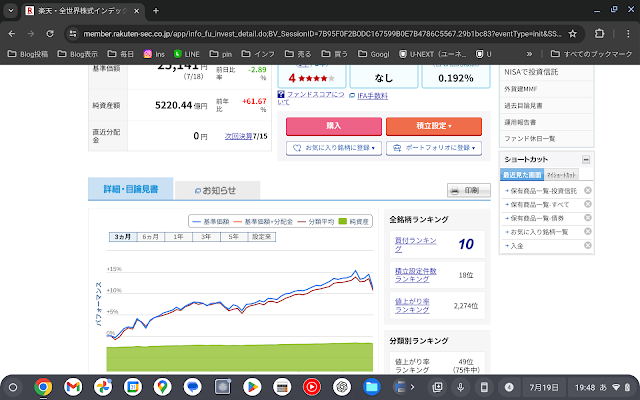
Task: Open the tab search dropdown arrow
Action: click(11, 11)
